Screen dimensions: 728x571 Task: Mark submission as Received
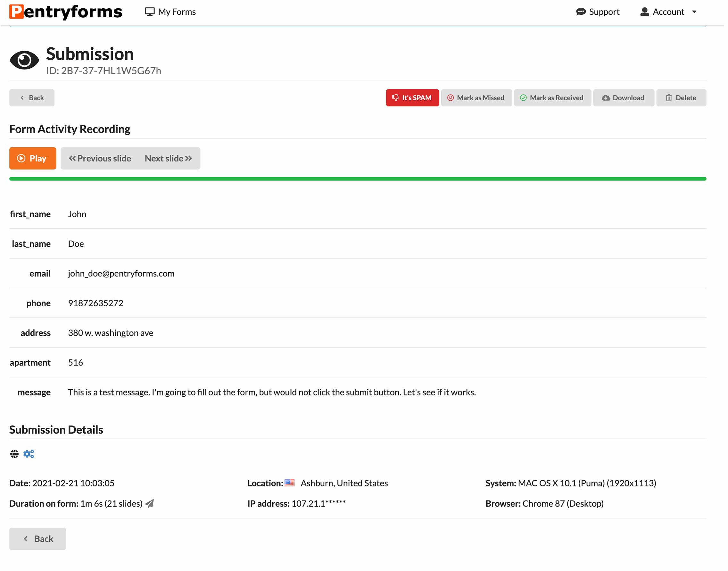point(552,98)
